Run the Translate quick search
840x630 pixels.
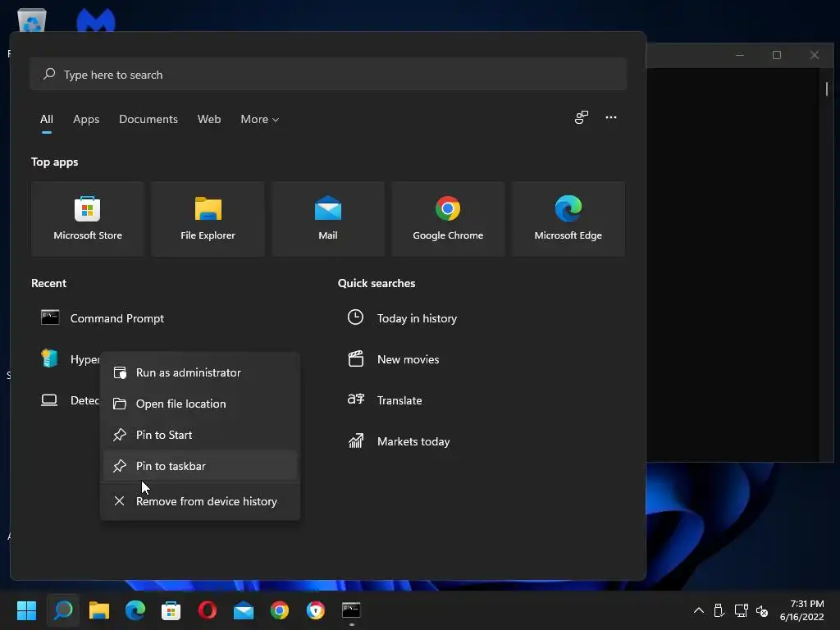pyautogui.click(x=385, y=400)
